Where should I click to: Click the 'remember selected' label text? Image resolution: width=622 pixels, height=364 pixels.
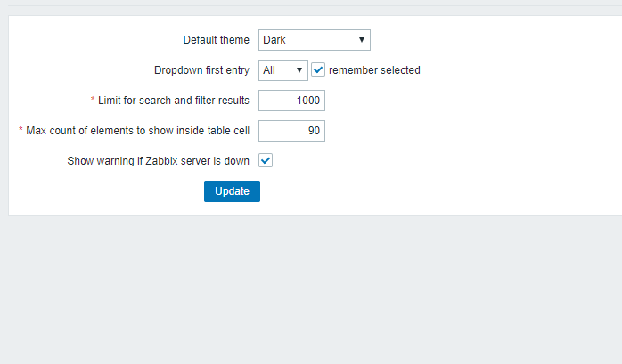click(374, 70)
